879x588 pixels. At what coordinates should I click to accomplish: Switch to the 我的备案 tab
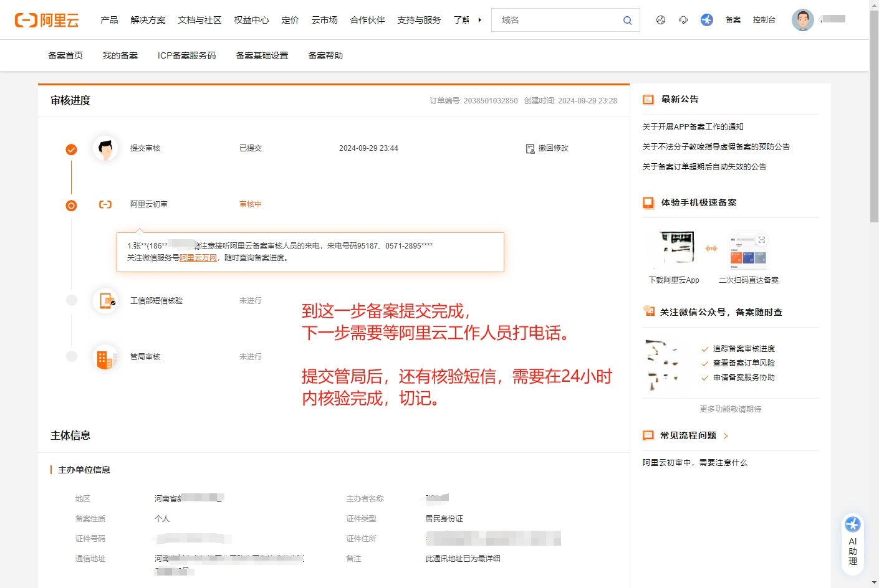pos(119,55)
